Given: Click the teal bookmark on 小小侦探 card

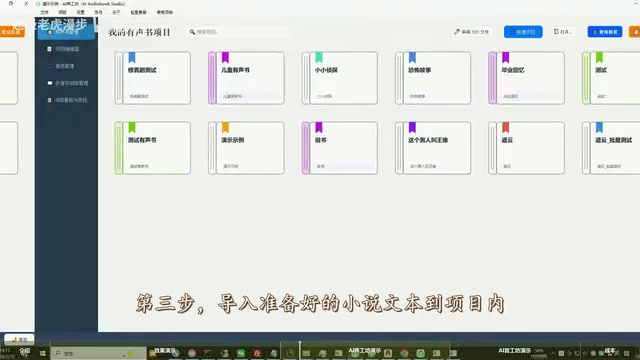Looking at the screenshot, I should pos(319,57).
